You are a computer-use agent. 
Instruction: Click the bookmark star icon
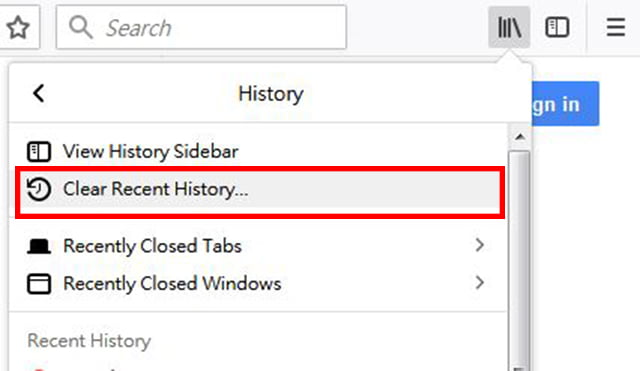(x=18, y=28)
